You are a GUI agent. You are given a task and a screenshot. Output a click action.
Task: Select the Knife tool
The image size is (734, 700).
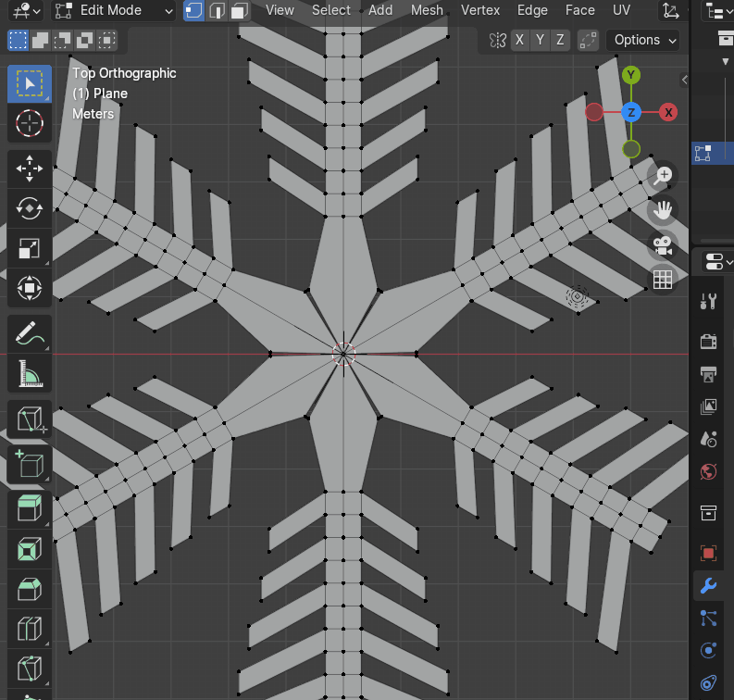[30, 669]
